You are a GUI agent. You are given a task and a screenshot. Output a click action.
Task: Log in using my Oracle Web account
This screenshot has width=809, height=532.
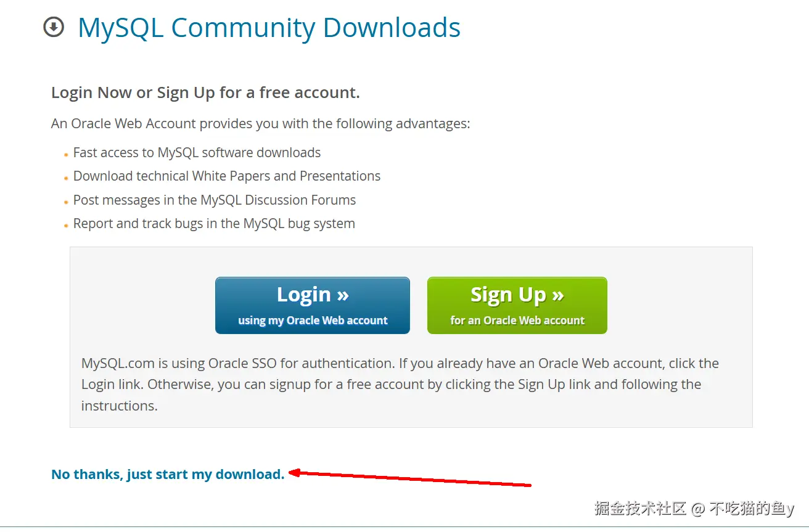(x=313, y=305)
